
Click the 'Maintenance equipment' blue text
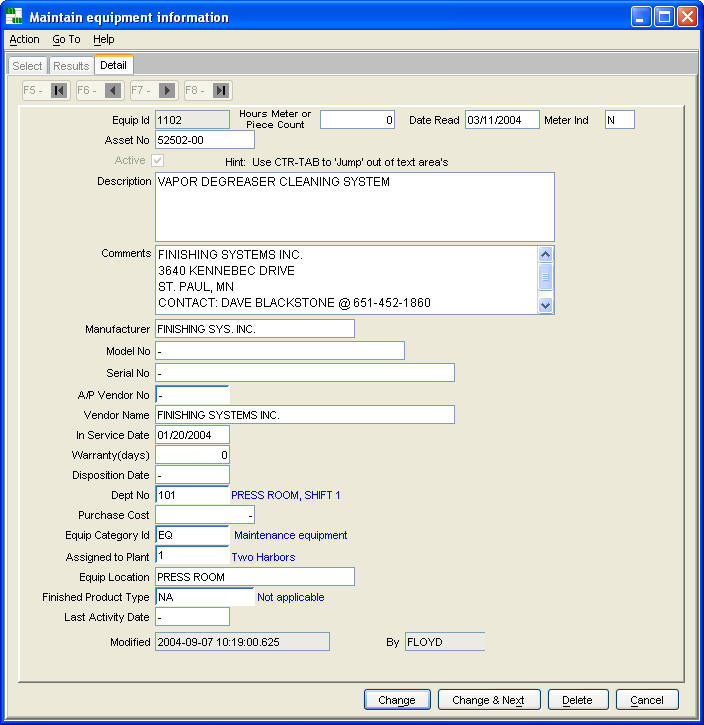pos(290,535)
